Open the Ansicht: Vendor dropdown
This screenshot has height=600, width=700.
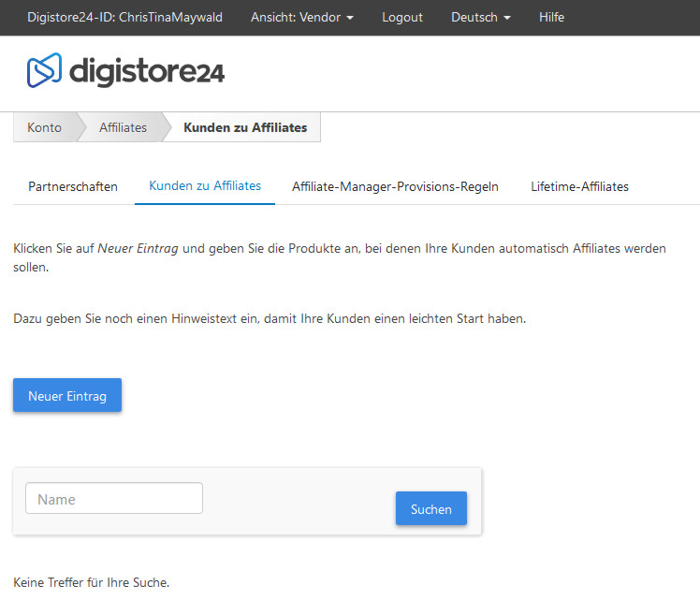301,17
